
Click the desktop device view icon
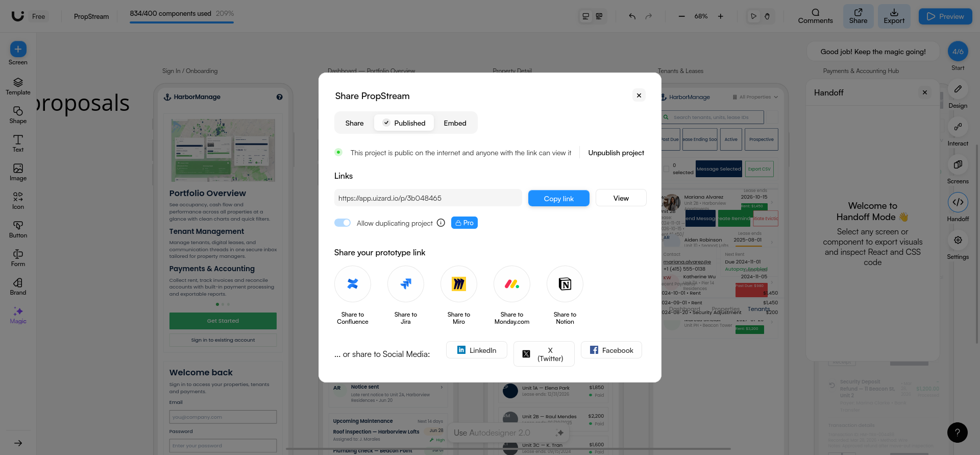[x=586, y=16]
